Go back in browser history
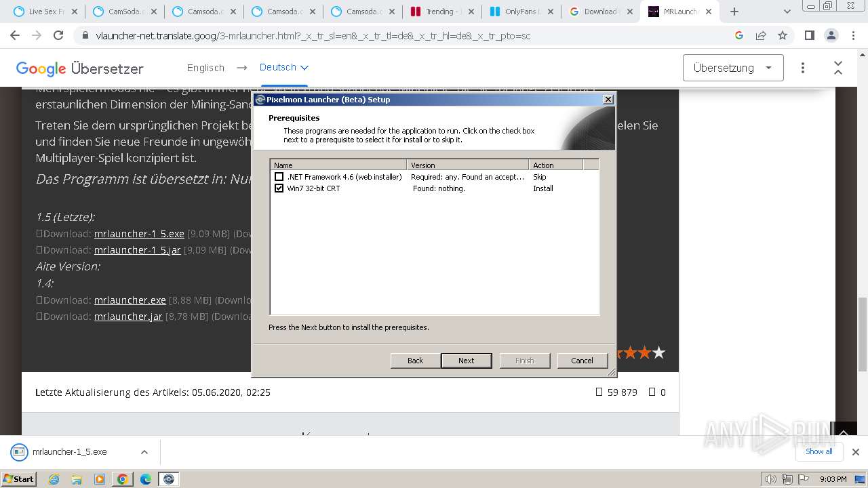Image resolution: width=868 pixels, height=488 pixels. [16, 36]
